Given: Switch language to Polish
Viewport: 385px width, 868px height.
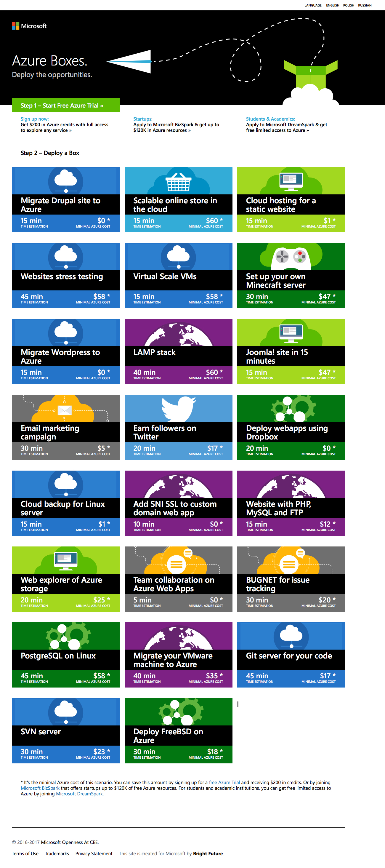Looking at the screenshot, I should pyautogui.click(x=348, y=5).
